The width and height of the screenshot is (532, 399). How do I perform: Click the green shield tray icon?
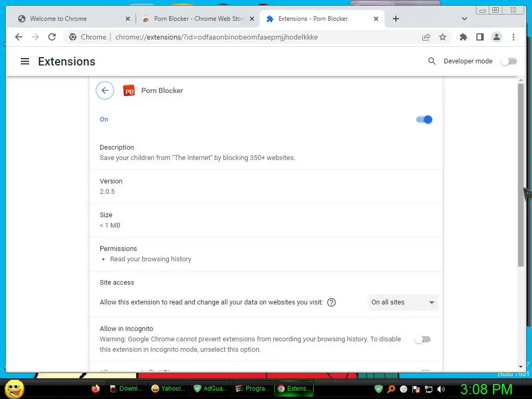pyautogui.click(x=379, y=389)
